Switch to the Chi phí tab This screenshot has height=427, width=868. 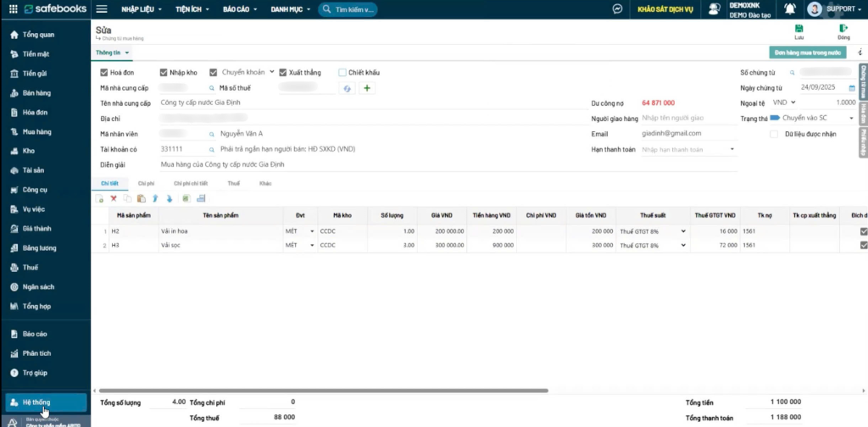146,183
